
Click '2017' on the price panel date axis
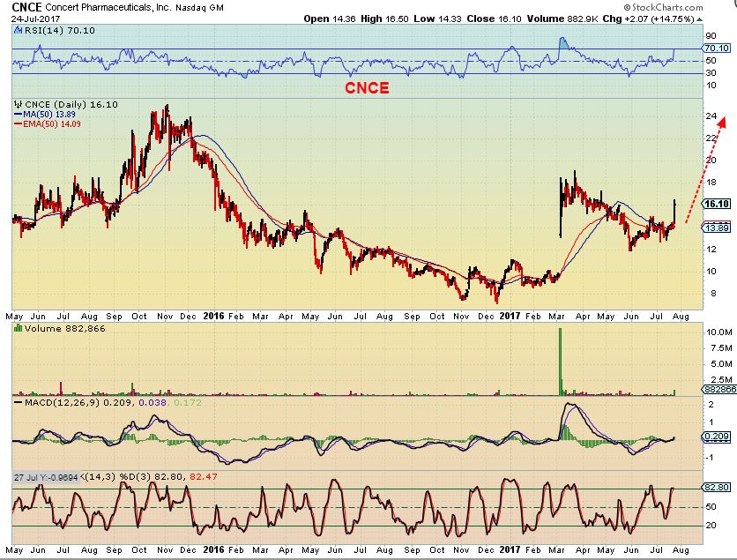[x=509, y=316]
